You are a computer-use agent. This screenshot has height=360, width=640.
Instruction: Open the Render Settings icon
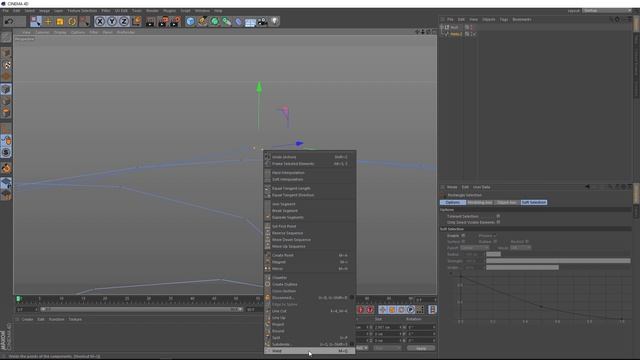[175, 21]
